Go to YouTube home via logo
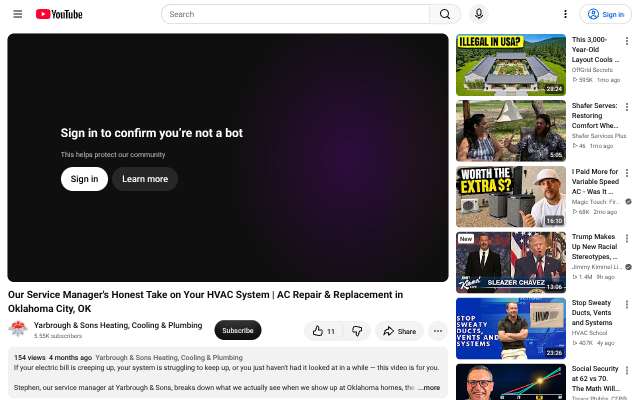 pos(59,14)
